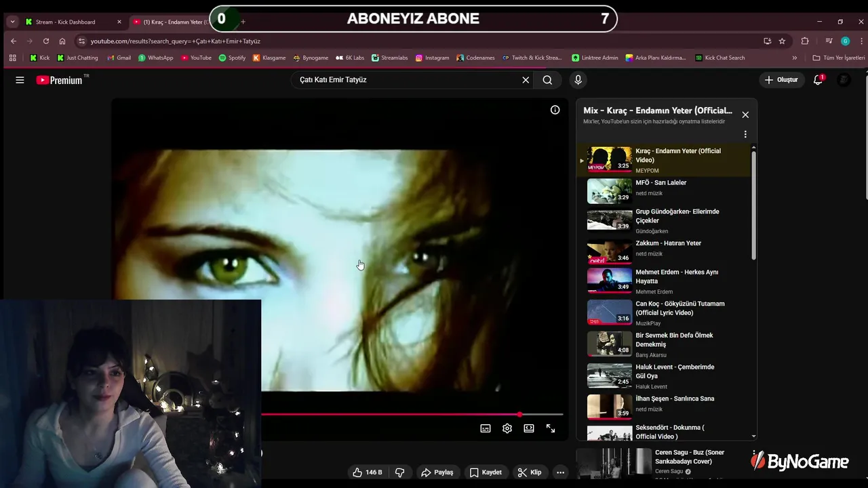Bookmark this page with star icon
Image resolution: width=868 pixels, height=488 pixels.
782,41
